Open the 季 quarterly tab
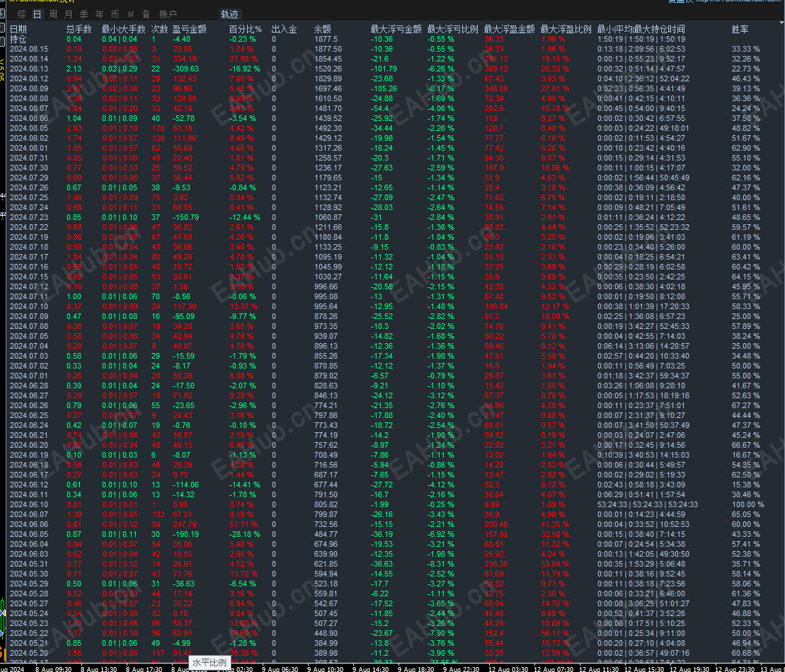The height and width of the screenshot is (672, 785). coord(84,14)
